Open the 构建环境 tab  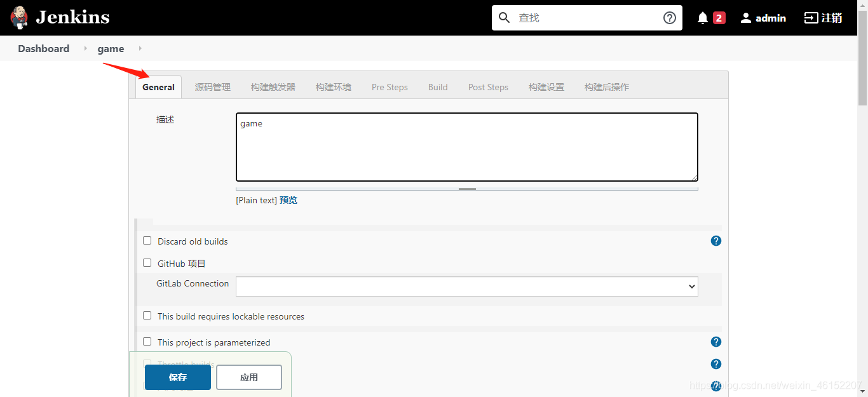tap(334, 87)
